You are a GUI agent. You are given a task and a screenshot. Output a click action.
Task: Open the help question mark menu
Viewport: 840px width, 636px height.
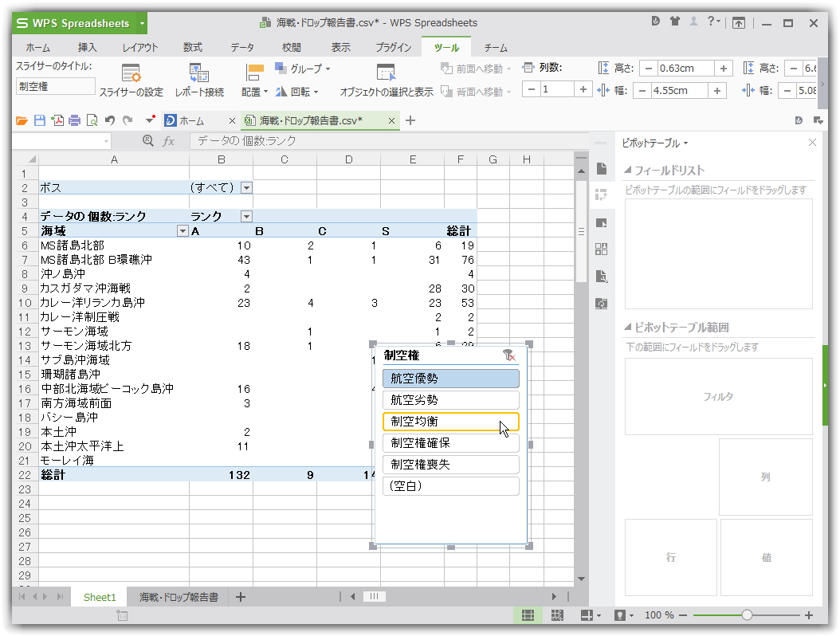tap(713, 22)
